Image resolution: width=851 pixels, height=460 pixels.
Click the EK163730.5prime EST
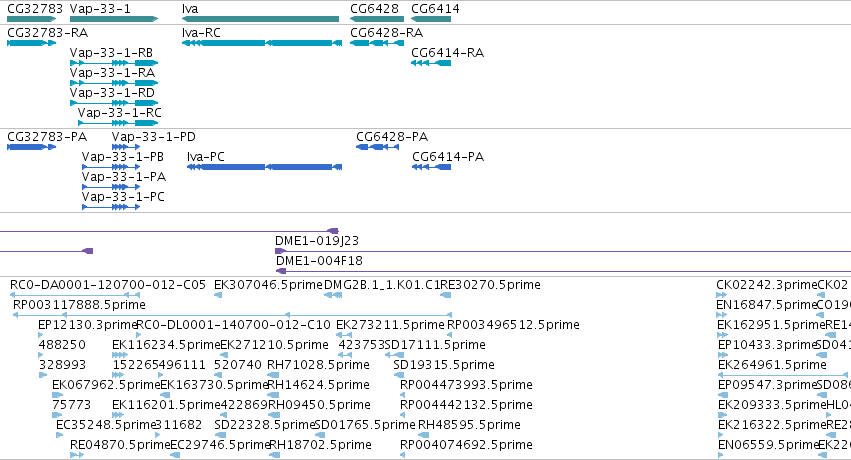click(163, 395)
